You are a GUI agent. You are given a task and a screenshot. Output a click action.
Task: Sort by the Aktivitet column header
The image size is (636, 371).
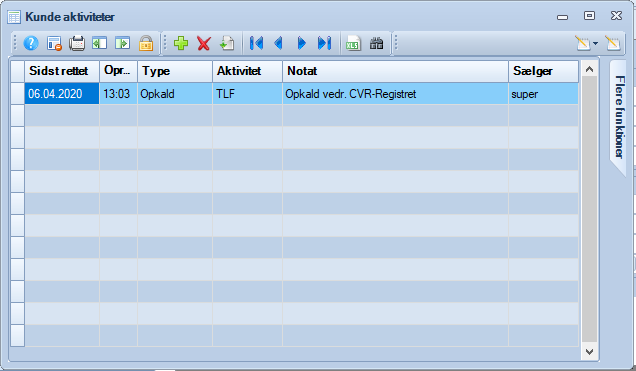(247, 71)
